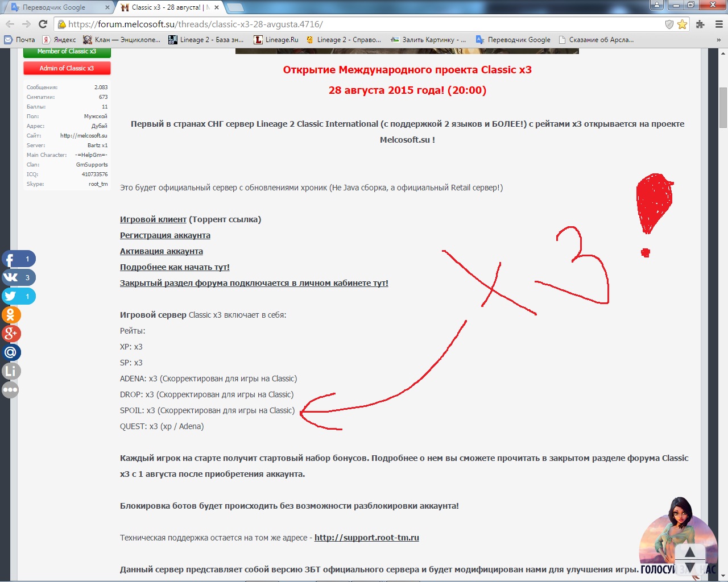Open the Переводчик Google bookmark

(x=513, y=40)
